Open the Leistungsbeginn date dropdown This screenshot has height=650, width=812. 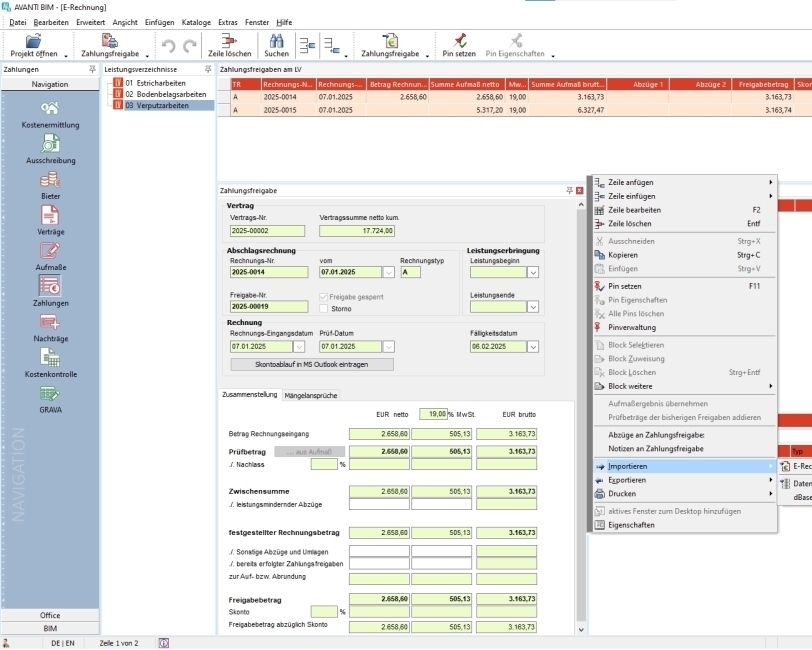point(533,272)
